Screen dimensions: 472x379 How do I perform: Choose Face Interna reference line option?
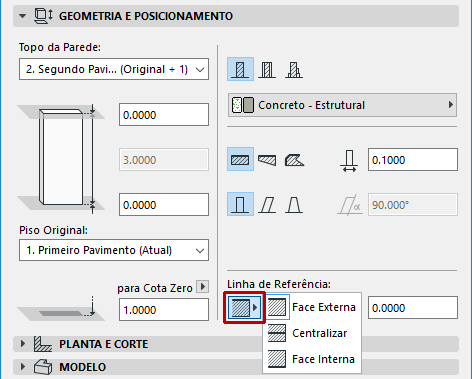pos(312,359)
